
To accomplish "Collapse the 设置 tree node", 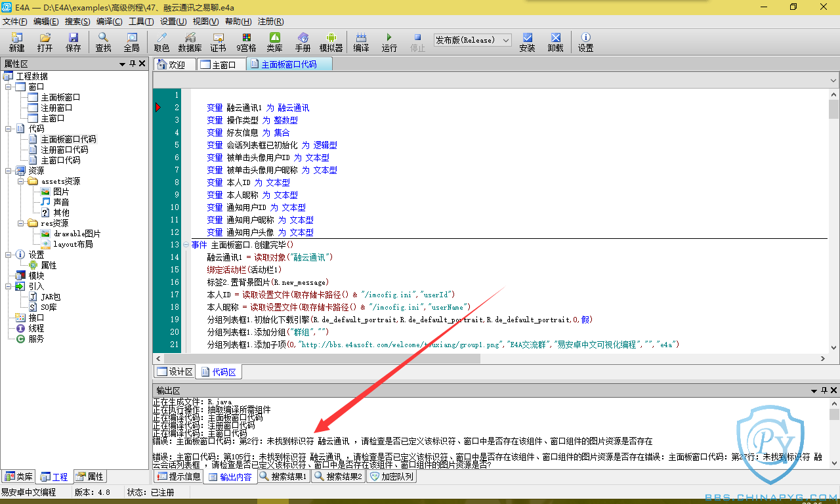I will coord(9,255).
